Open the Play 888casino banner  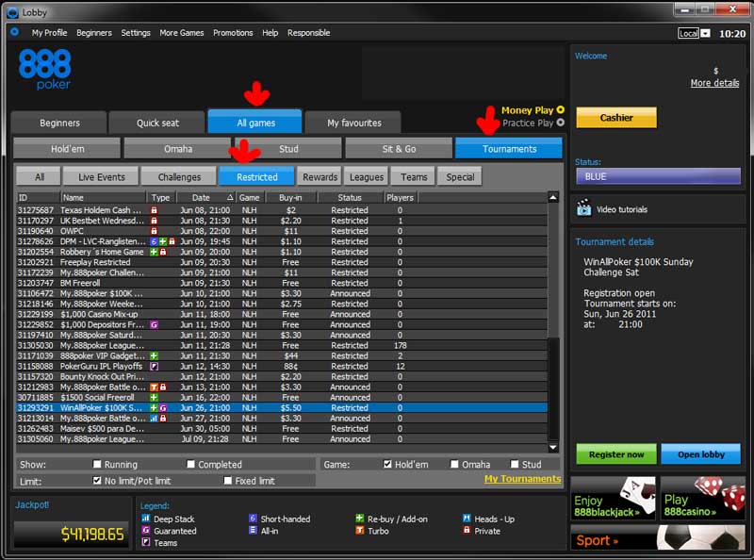[x=703, y=498]
